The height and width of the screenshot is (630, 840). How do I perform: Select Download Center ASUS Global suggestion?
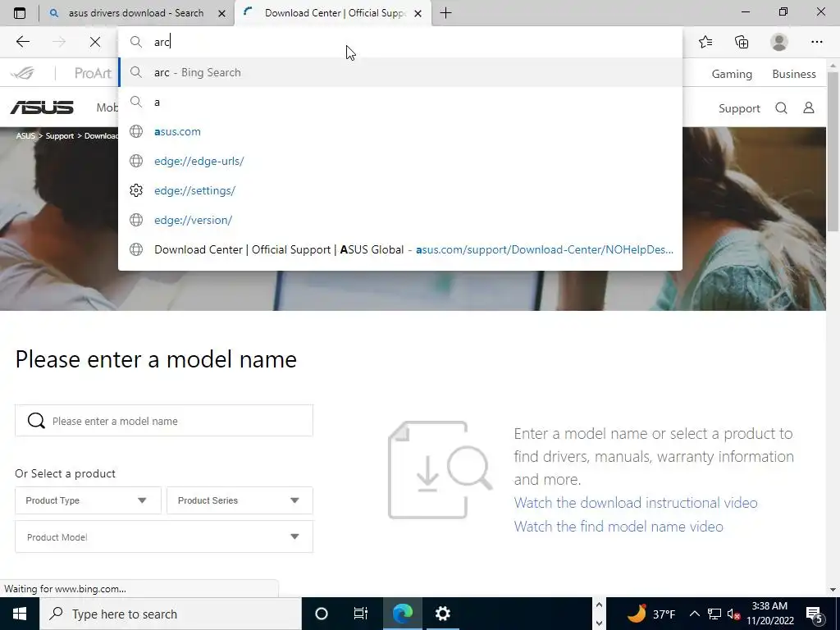(400, 249)
